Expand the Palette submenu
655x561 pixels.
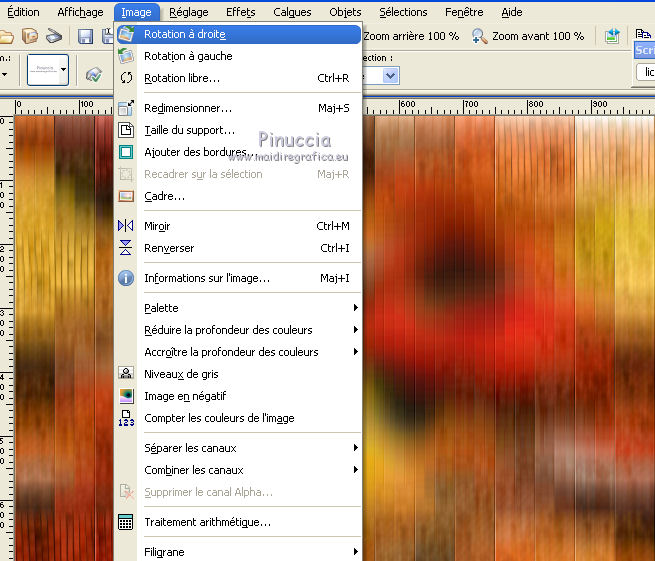coord(239,308)
